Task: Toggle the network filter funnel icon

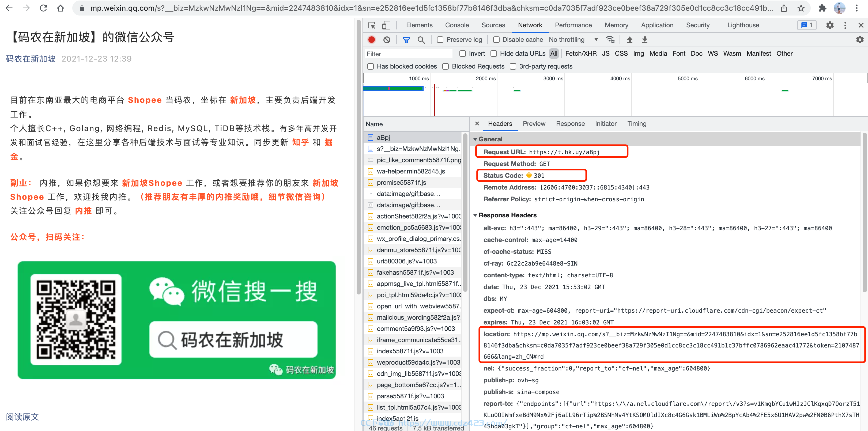Action: [x=406, y=40]
